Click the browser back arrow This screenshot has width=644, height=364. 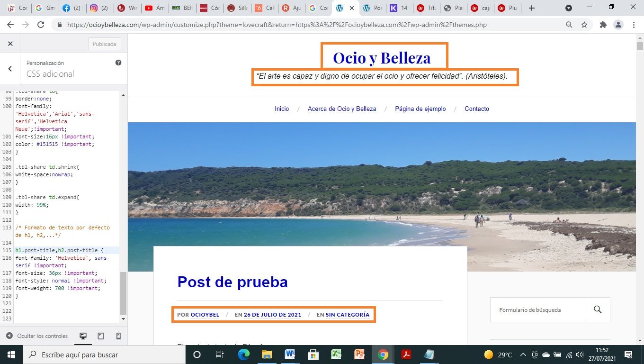click(x=10, y=25)
